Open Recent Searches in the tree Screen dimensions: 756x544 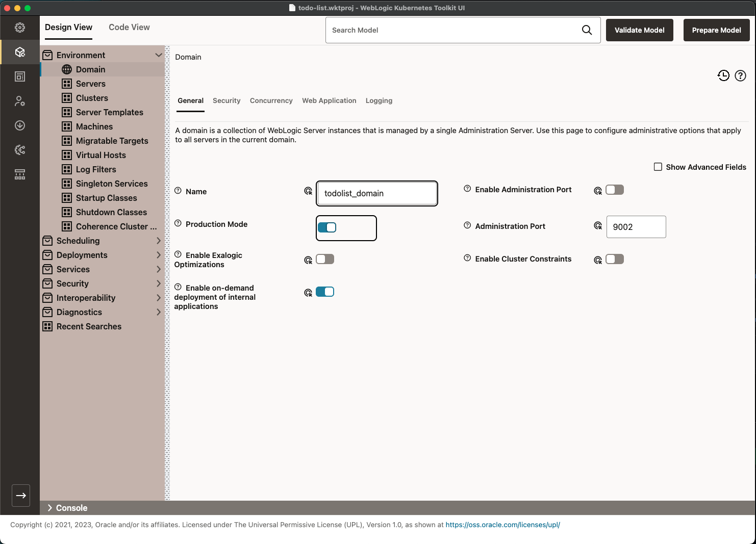coord(102,326)
